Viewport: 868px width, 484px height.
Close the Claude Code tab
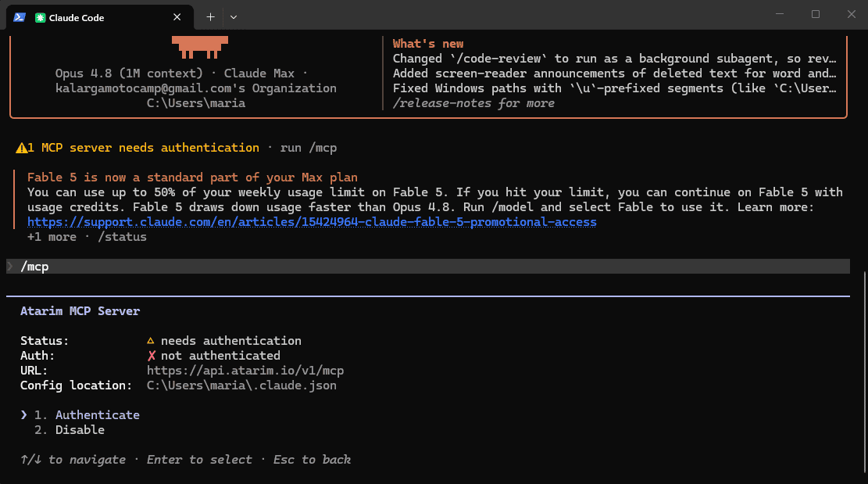[177, 17]
